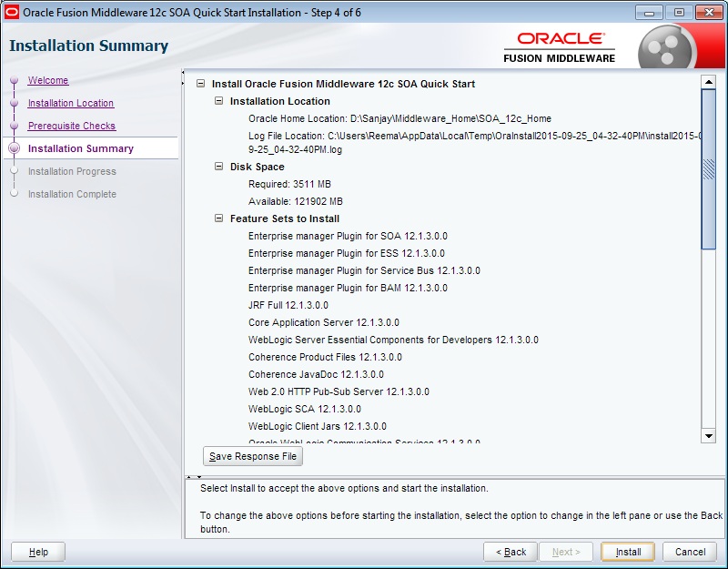Save a response file
Image resolution: width=728 pixels, height=569 pixels.
click(x=252, y=455)
